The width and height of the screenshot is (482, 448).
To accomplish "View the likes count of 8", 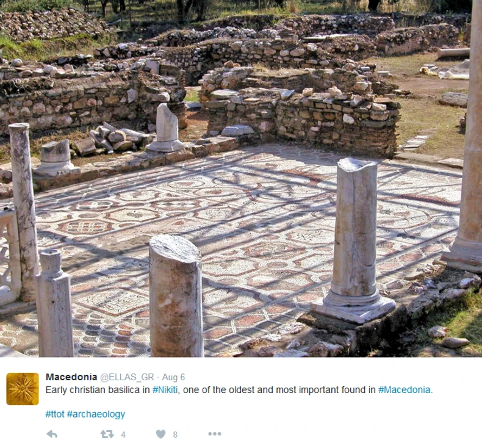I will click(175, 435).
